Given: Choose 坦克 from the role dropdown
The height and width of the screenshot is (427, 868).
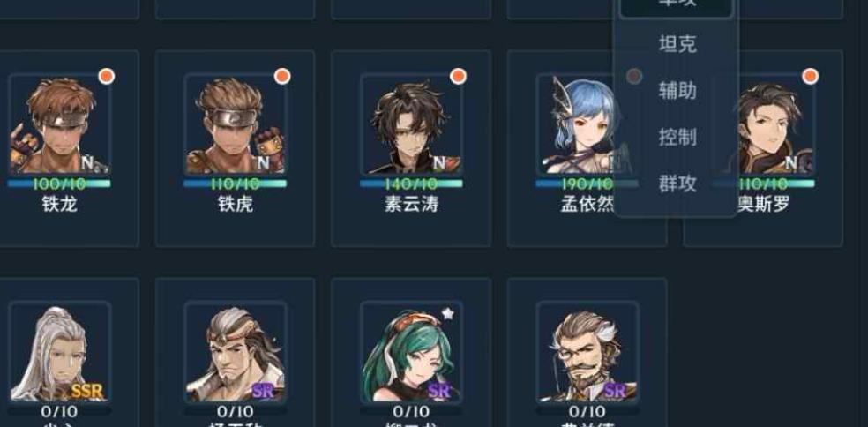Looking at the screenshot, I should [x=677, y=44].
